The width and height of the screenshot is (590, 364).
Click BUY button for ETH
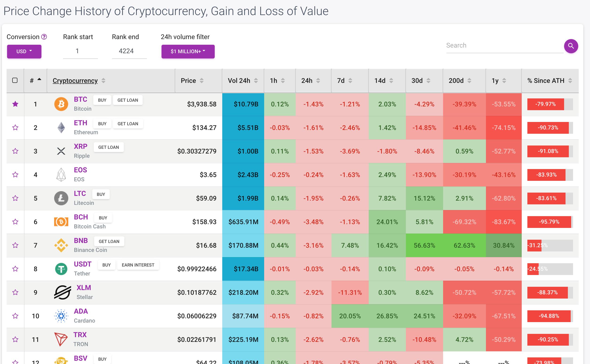[102, 124]
